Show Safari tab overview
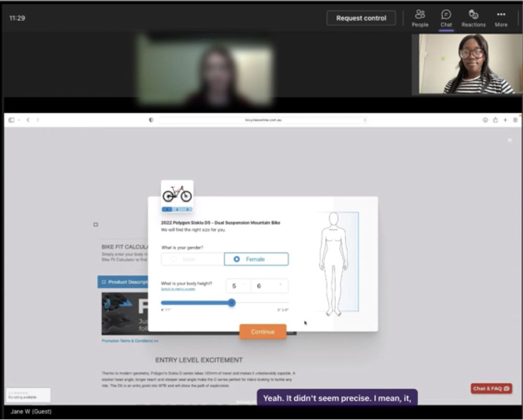Image resolution: width=523 pixels, height=420 pixels. [x=515, y=120]
